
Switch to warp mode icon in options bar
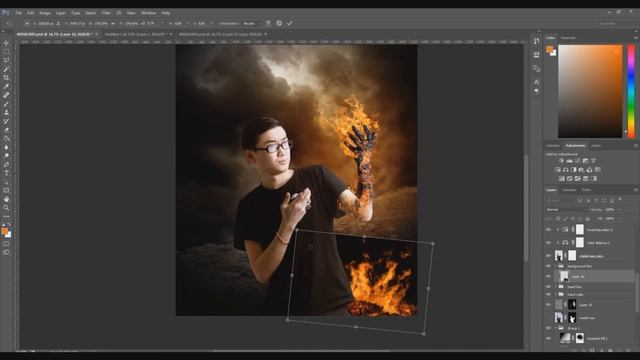pos(268,23)
